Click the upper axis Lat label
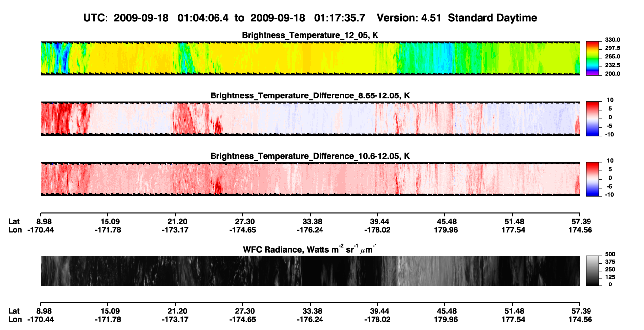 coord(14,221)
